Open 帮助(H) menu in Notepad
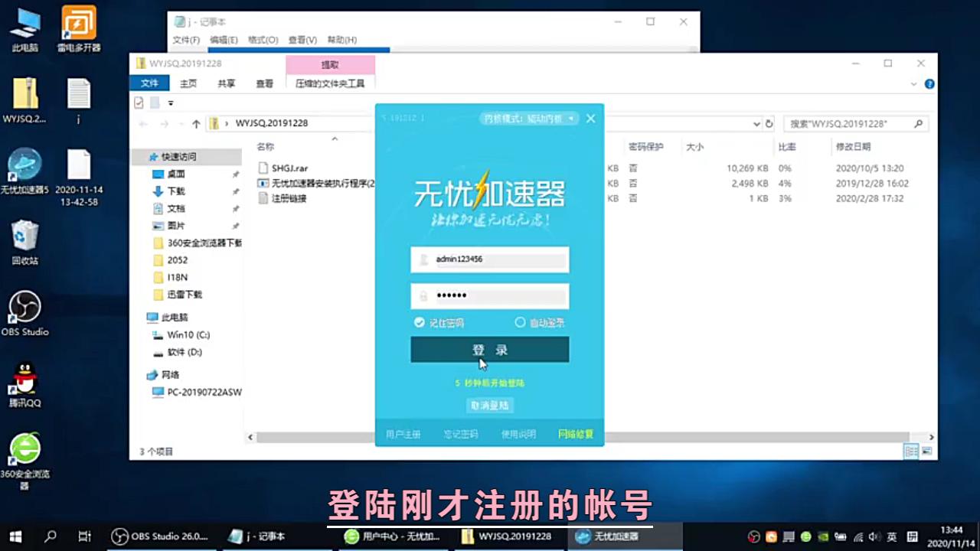 pyautogui.click(x=341, y=40)
